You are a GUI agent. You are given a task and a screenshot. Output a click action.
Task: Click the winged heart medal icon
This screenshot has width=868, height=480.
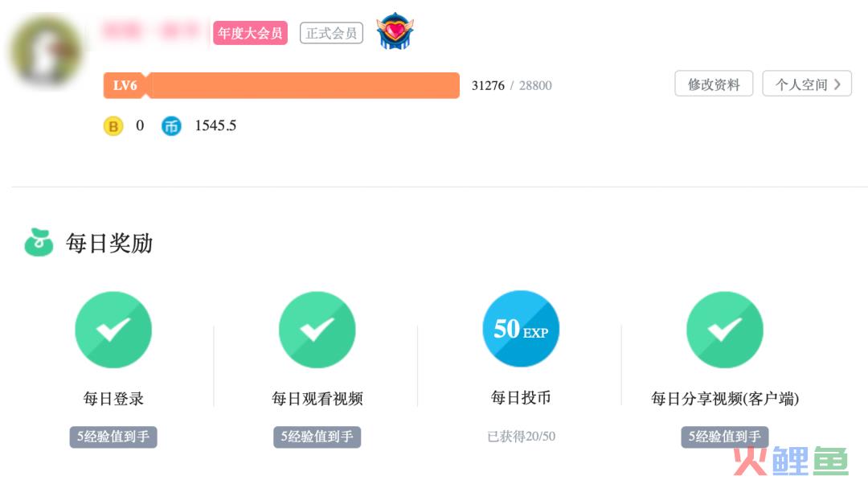(395, 31)
